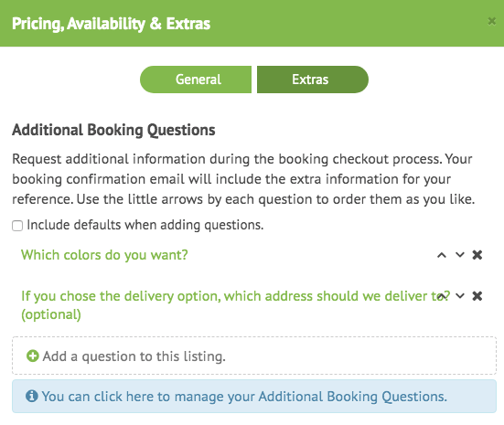Screen dimensions: 504x425
Task: Select the Extras tab
Action: 313,80
